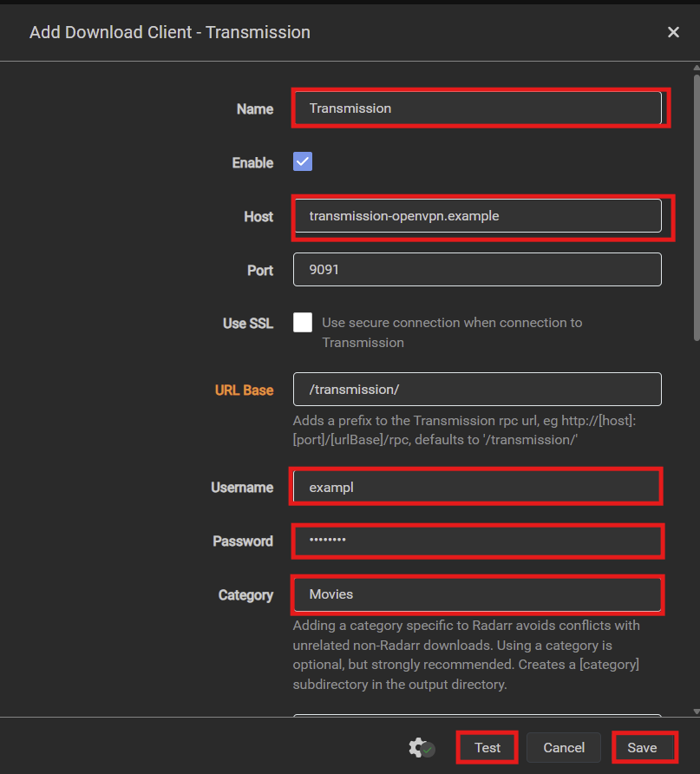Click the 'Use SSL' label

click(x=247, y=324)
